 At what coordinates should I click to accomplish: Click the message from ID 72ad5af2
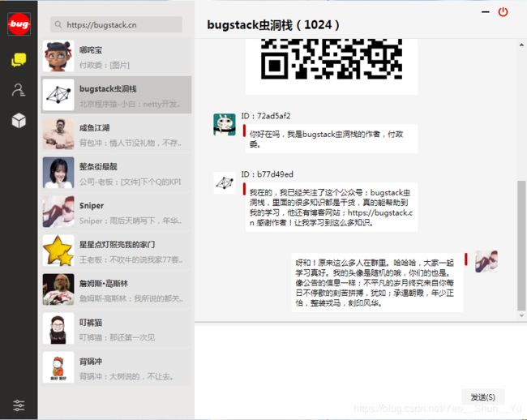coord(332,139)
